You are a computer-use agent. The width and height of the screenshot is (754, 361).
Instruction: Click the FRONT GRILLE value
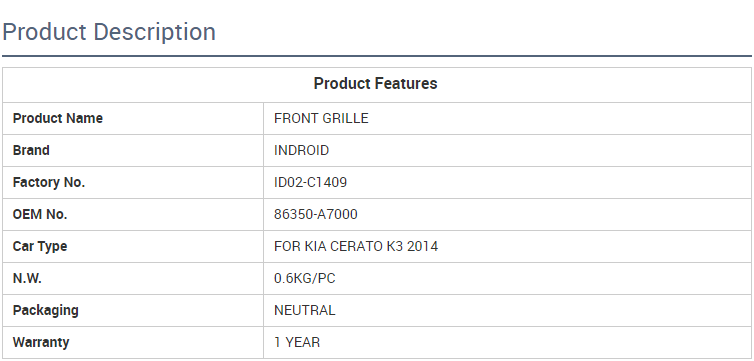(x=321, y=118)
